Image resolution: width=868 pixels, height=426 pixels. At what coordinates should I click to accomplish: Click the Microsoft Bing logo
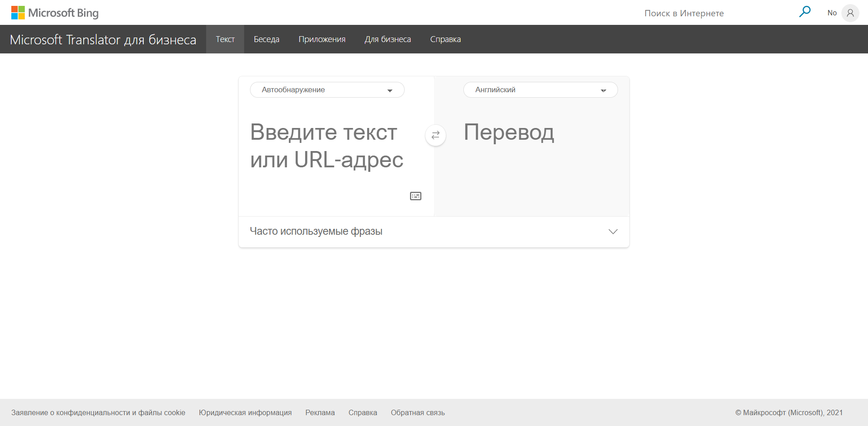[x=55, y=13]
